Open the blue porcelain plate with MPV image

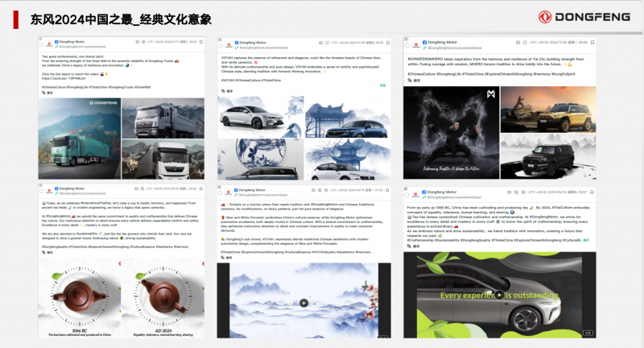point(260,159)
